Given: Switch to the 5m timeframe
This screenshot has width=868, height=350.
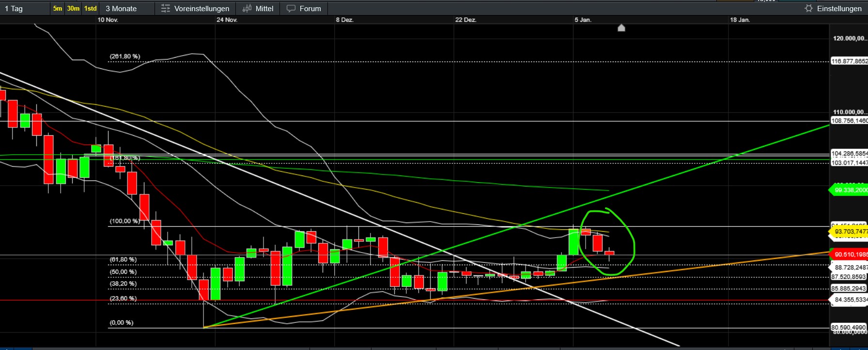Looking at the screenshot, I should click(58, 9).
